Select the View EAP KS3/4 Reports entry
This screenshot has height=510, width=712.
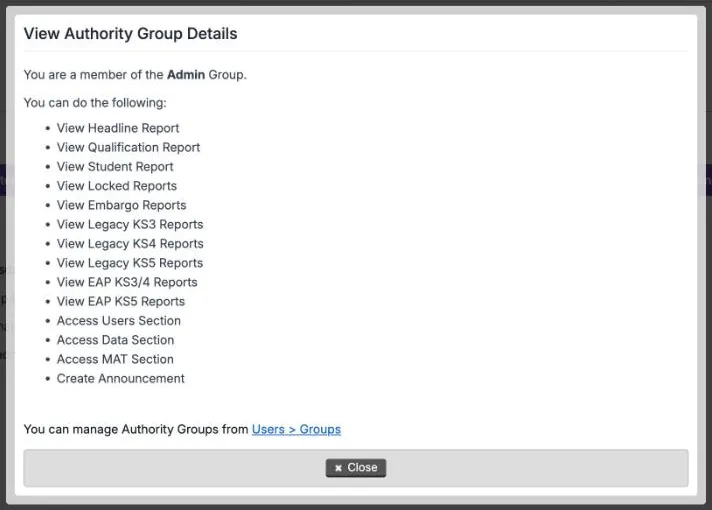(127, 282)
